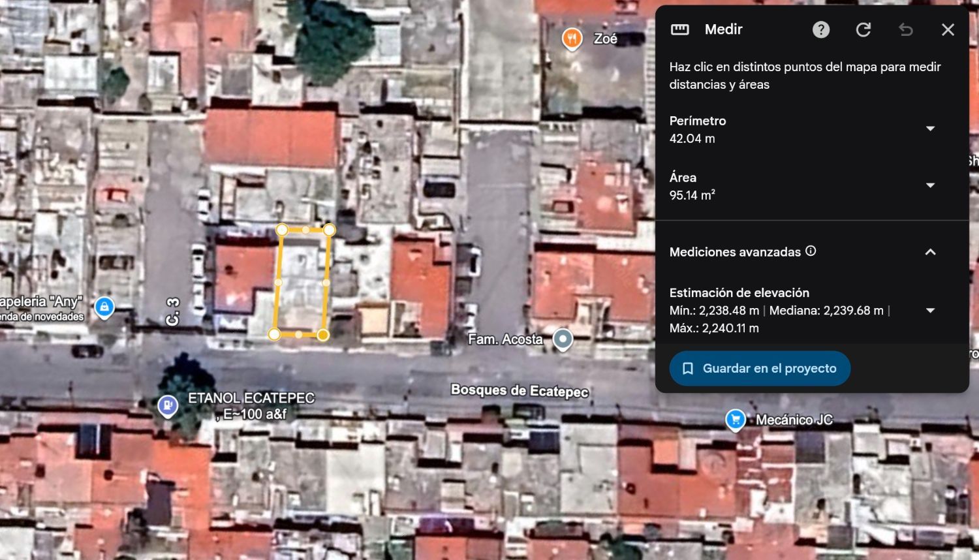Close the Medir panel
Image resolution: width=979 pixels, height=560 pixels.
pos(948,29)
